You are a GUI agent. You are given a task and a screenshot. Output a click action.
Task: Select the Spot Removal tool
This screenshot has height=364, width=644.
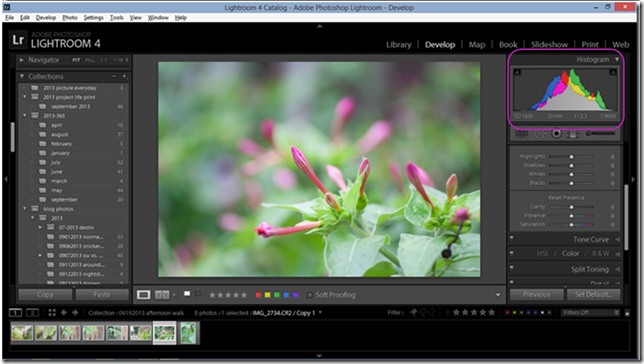point(539,134)
